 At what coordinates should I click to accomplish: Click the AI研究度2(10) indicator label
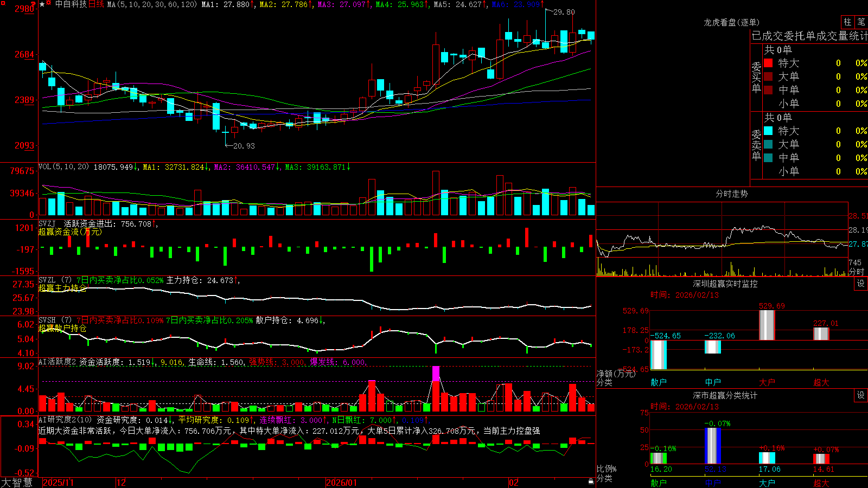pyautogui.click(x=65, y=420)
